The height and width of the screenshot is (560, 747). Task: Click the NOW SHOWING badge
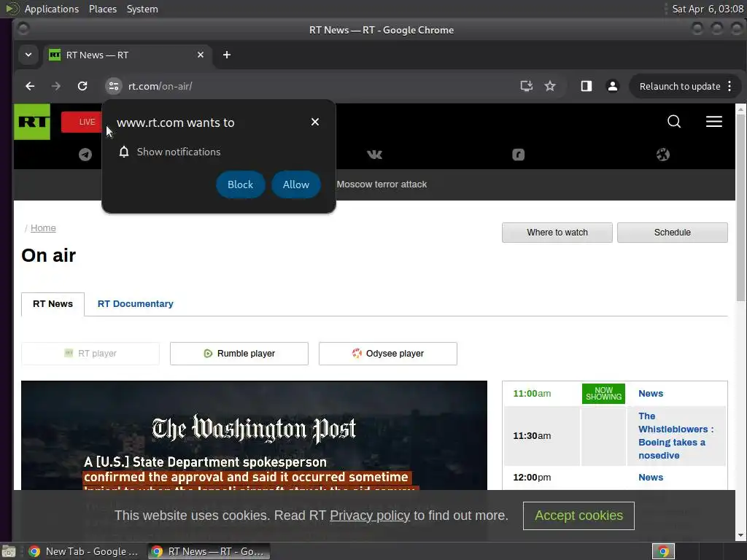pyautogui.click(x=603, y=393)
